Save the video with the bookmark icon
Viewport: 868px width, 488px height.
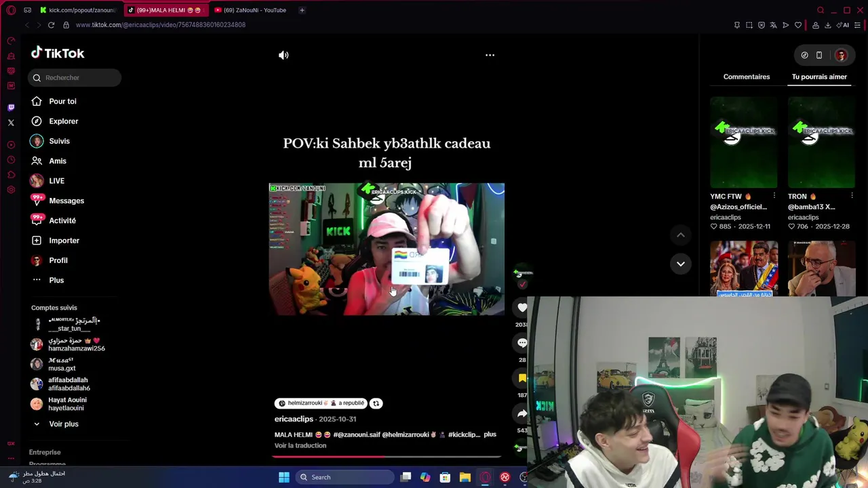pyautogui.click(x=522, y=378)
